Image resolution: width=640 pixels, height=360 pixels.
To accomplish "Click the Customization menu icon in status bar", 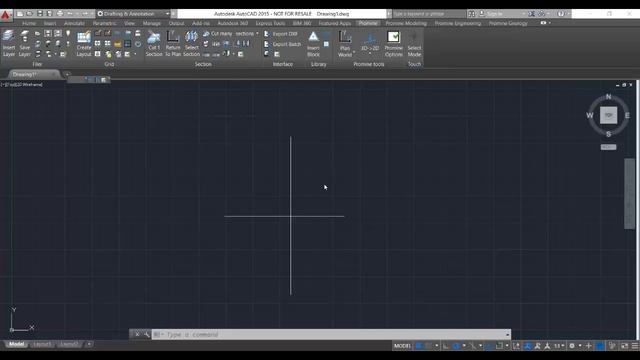I will (x=635, y=346).
